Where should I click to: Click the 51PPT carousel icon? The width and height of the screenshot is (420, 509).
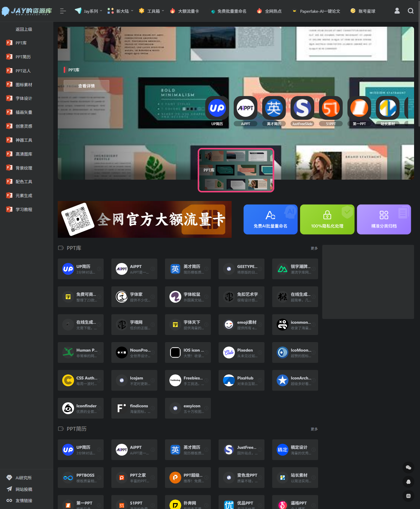click(x=331, y=108)
